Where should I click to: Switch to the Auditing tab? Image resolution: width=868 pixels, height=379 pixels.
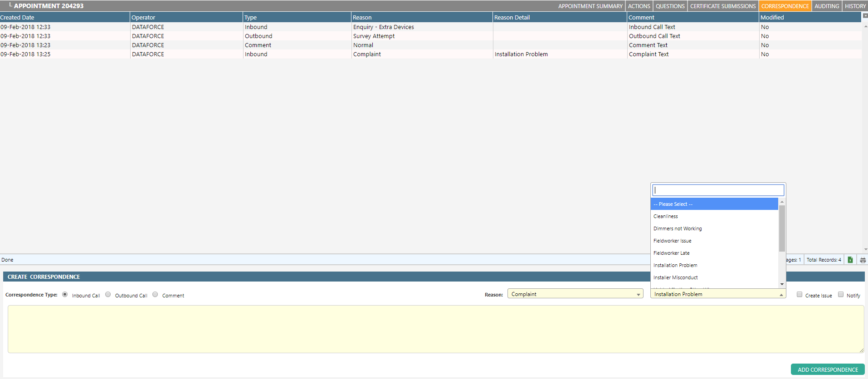826,6
